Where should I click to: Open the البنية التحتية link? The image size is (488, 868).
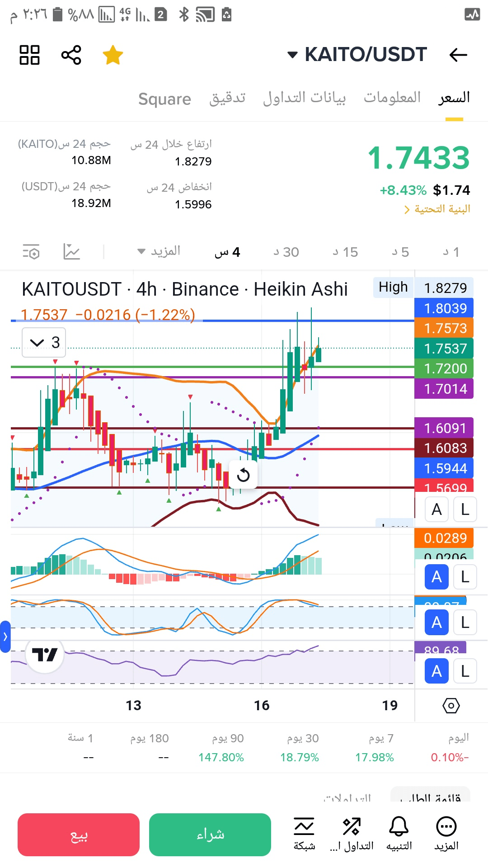tap(437, 209)
